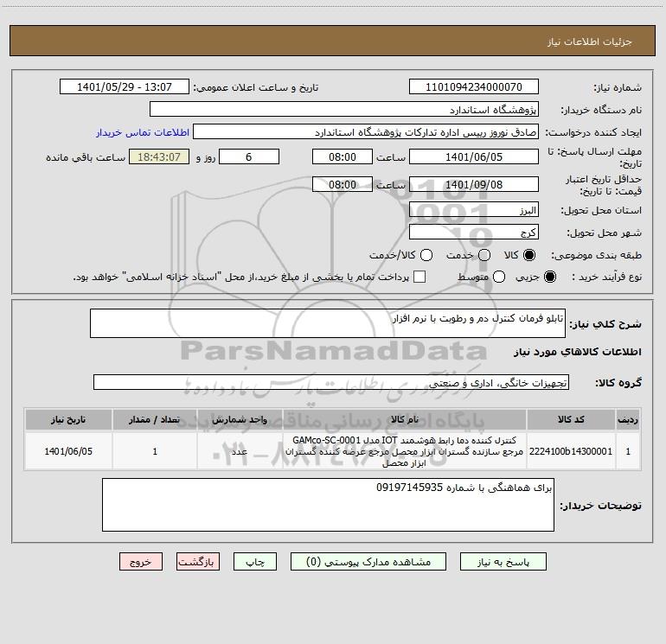Click the remaining time field 18:43:07

159,156
